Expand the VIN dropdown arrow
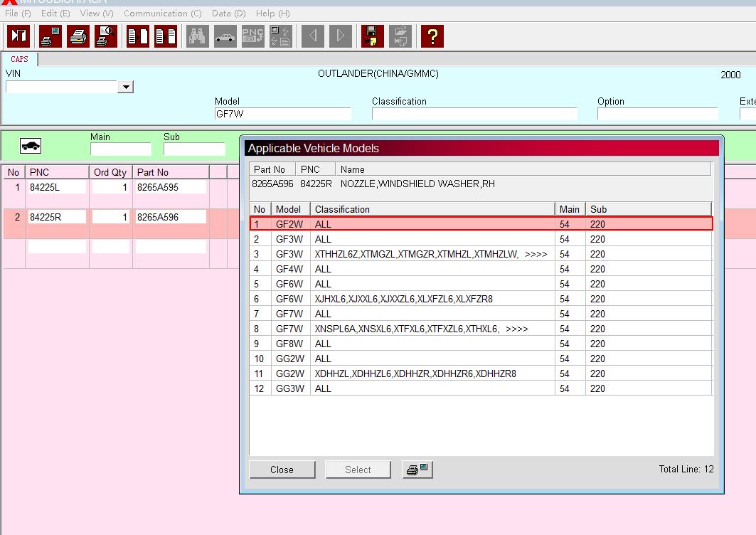 pyautogui.click(x=125, y=87)
